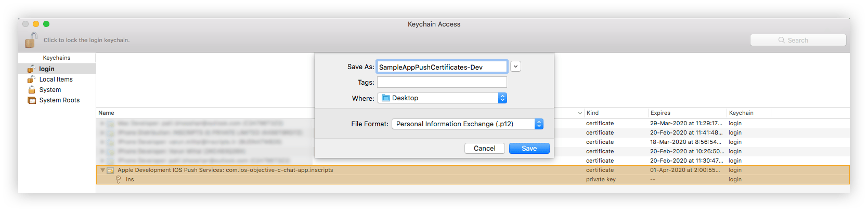Click the private key icon next to Ins

119,179
